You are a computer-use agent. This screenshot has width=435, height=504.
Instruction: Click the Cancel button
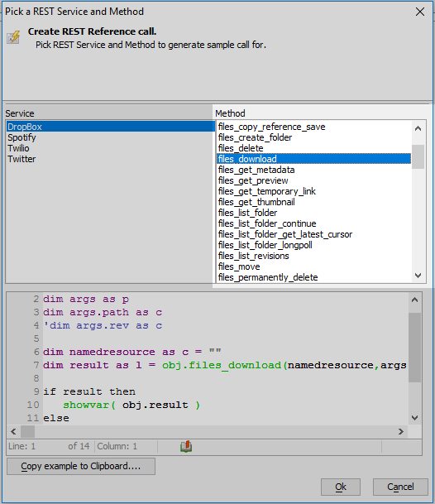pyautogui.click(x=400, y=487)
